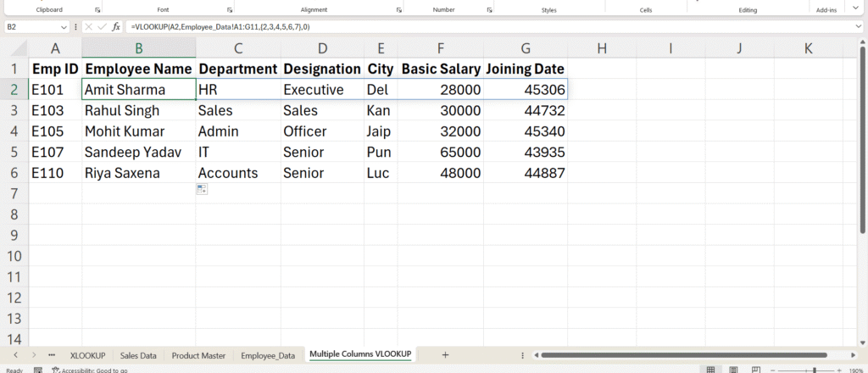Open Accessibility: Good to go status

pos(90,370)
